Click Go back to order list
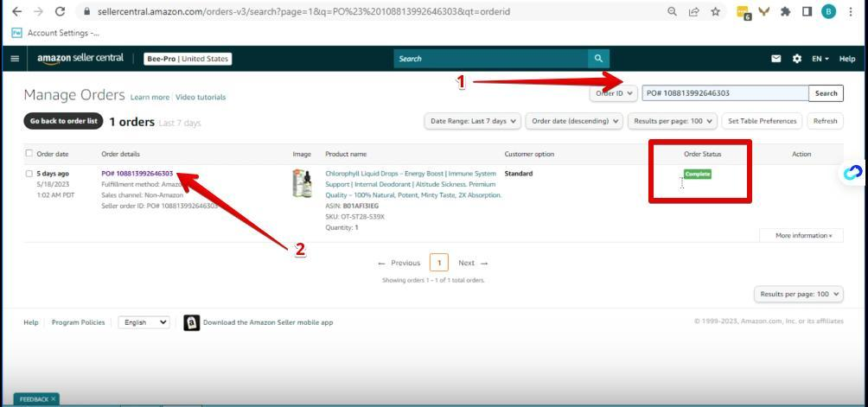868x407 pixels. [64, 121]
